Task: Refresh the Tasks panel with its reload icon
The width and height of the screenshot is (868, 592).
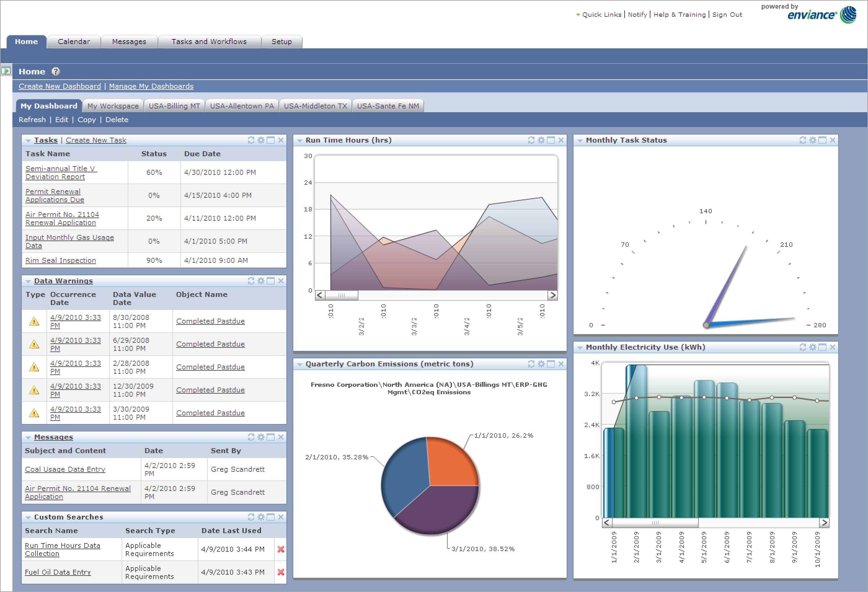Action: [251, 140]
